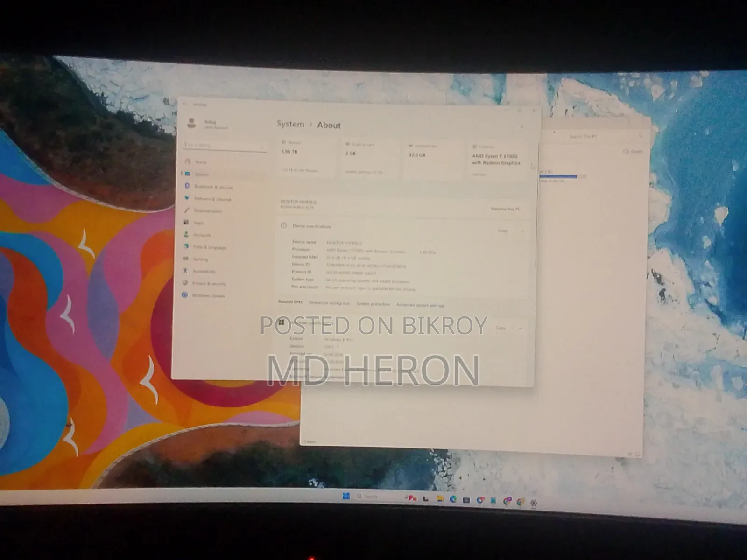Collapse the Windows specifications section
This screenshot has height=560, width=747.
pyautogui.click(x=520, y=329)
